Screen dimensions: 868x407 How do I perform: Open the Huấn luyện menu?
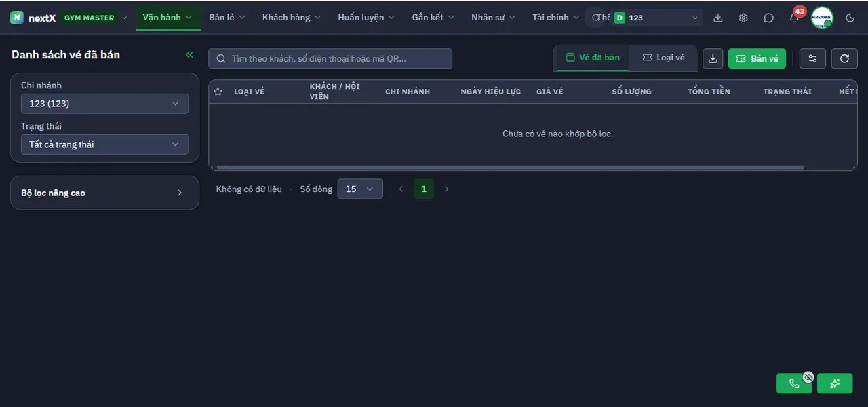[x=367, y=18]
